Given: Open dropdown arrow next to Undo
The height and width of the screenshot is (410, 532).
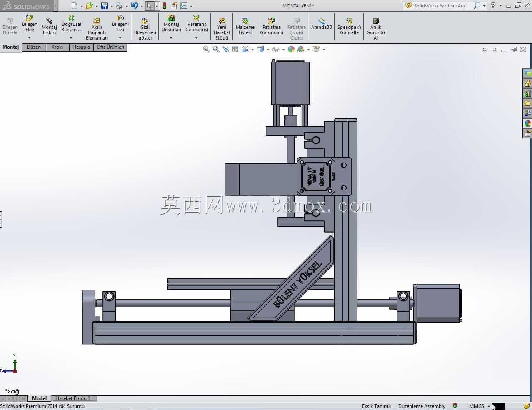Looking at the screenshot, I should pos(142,6).
